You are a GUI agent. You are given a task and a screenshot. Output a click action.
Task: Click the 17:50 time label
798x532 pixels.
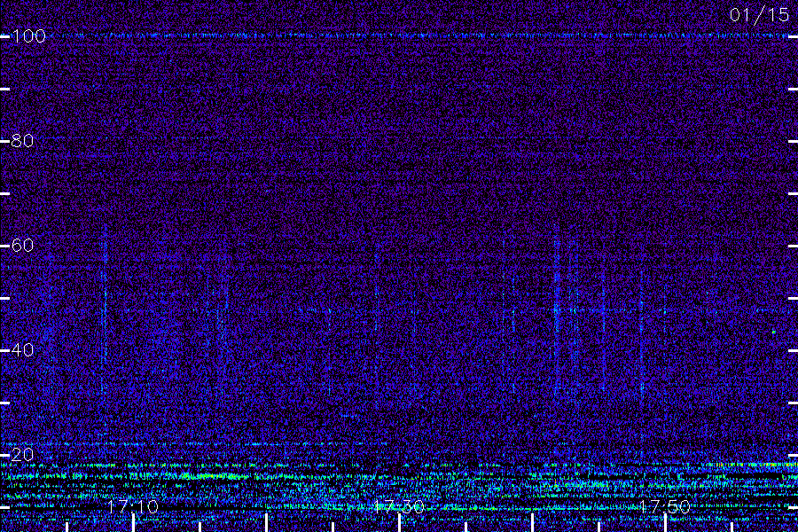pos(665,506)
